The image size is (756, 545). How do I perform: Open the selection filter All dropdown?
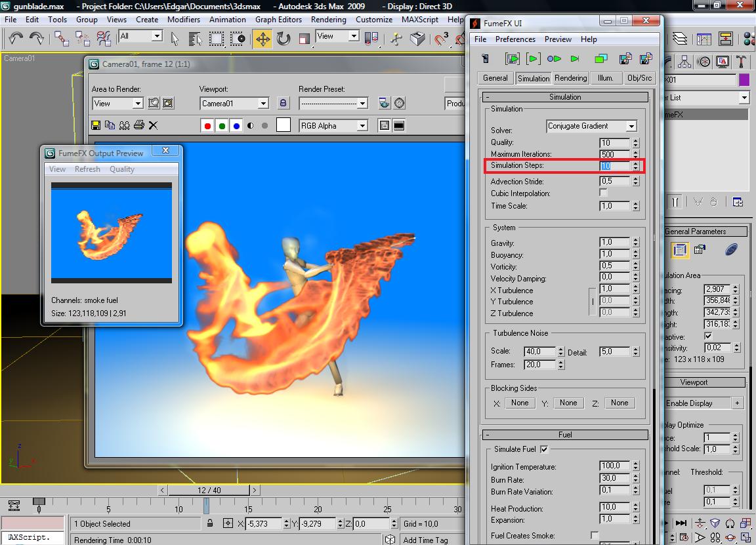pyautogui.click(x=140, y=36)
